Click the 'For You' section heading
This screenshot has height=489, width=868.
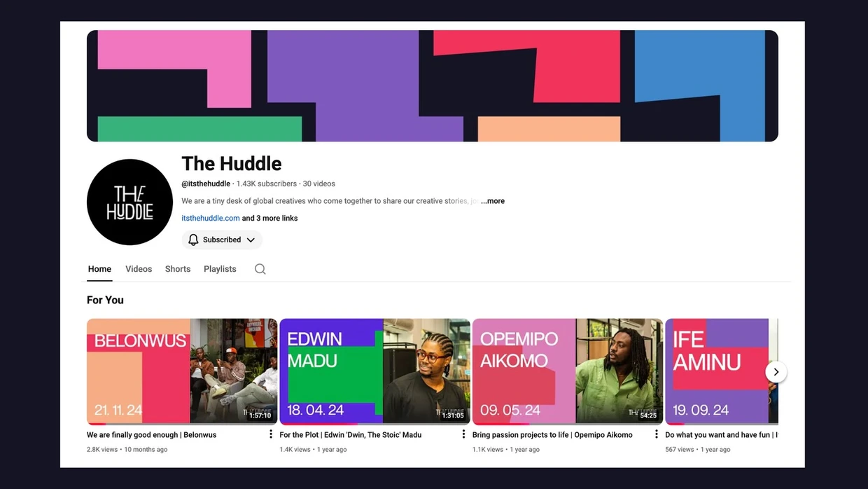pyautogui.click(x=105, y=300)
